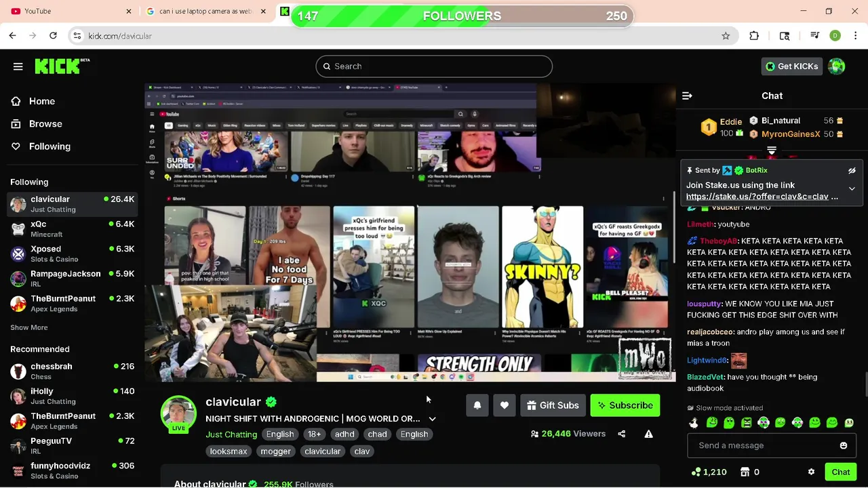
Task: Share the stream using the share icon
Action: [x=622, y=434]
